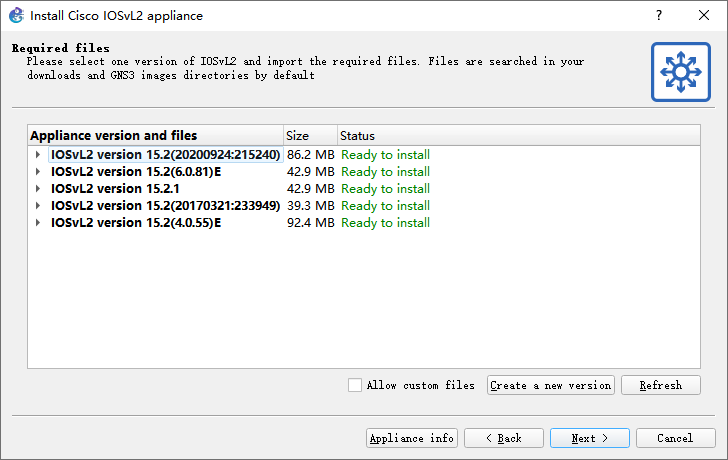Expand IOSvL2 version 15.2(20200924:215240) row
The height and width of the screenshot is (460, 728).
point(38,155)
